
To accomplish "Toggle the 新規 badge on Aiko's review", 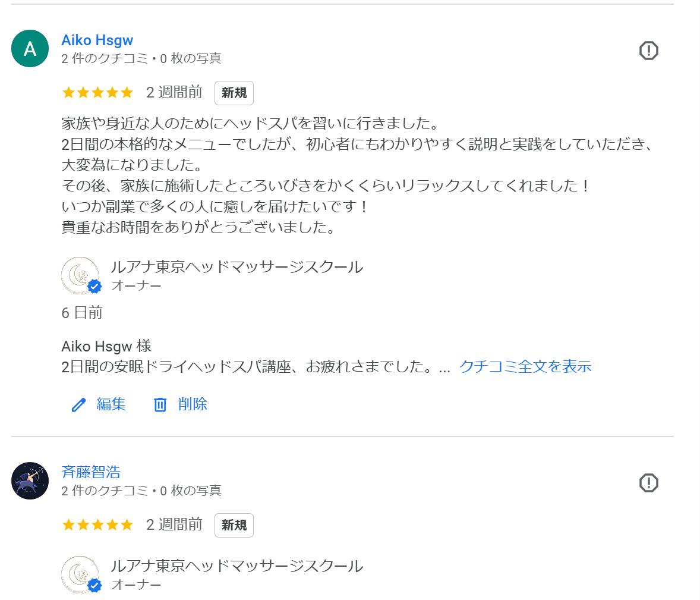I will tap(234, 93).
